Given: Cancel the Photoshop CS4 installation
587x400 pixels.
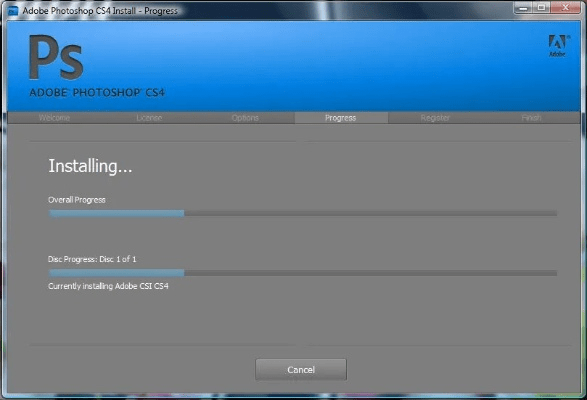Looking at the screenshot, I should coord(301,369).
